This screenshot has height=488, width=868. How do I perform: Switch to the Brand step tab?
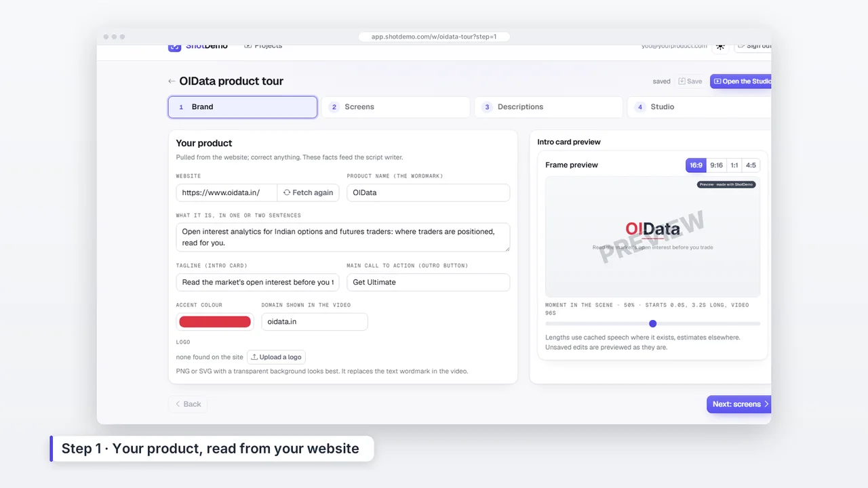click(243, 107)
